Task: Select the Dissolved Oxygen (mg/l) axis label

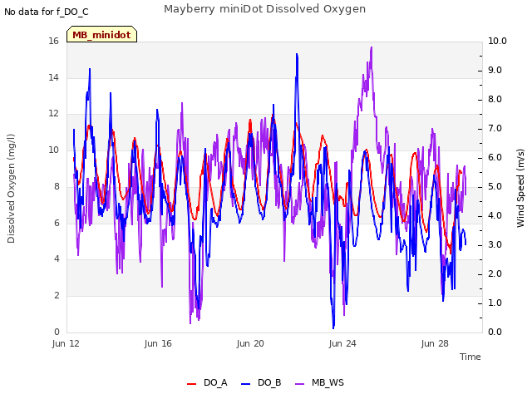Action: [11, 189]
